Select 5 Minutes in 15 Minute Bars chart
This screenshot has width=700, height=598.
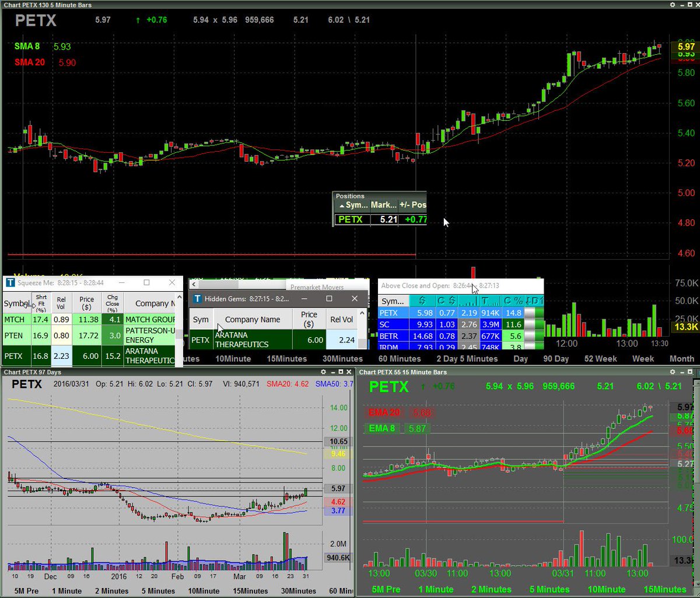pyautogui.click(x=549, y=589)
